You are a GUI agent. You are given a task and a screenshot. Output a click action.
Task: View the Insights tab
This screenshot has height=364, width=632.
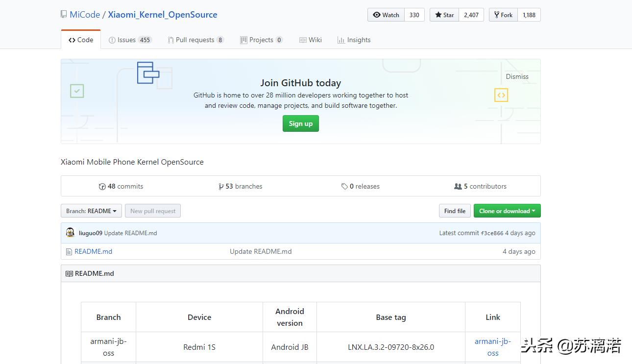354,40
